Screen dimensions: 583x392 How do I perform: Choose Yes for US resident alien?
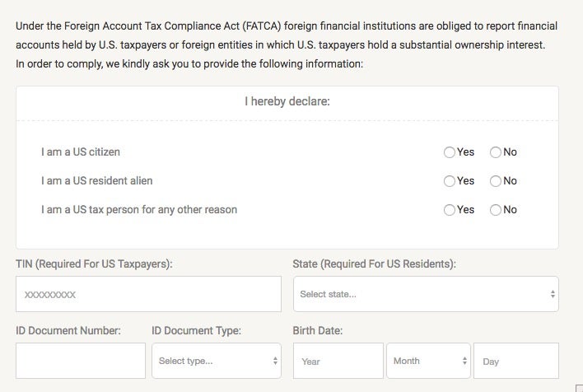pyautogui.click(x=449, y=181)
